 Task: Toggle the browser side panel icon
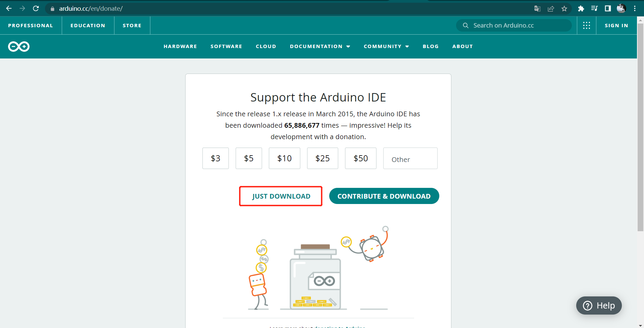point(608,9)
